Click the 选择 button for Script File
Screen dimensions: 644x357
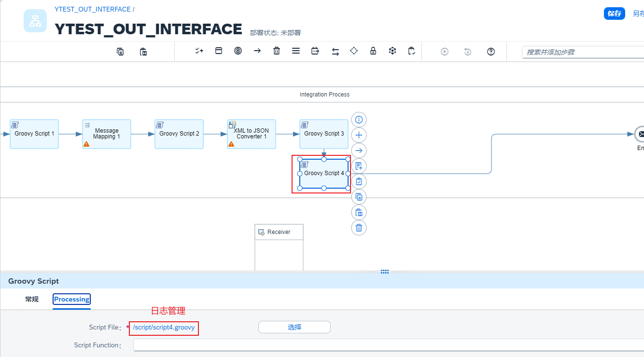[294, 327]
